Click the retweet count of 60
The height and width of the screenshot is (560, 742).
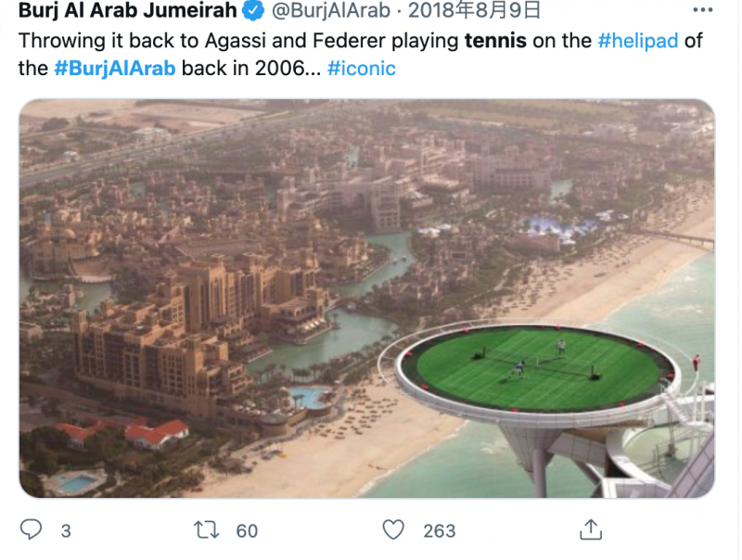pos(247,530)
